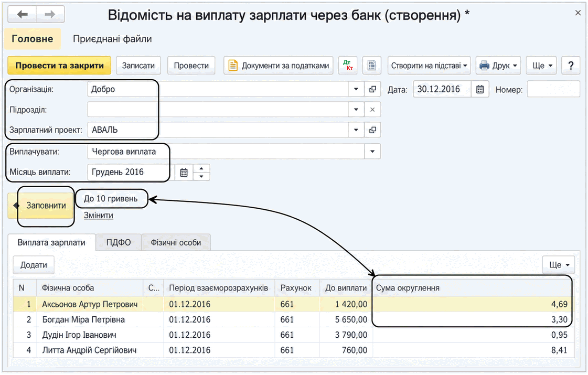Click the amount 5 650,00 cell
The image size is (588, 375).
click(x=346, y=319)
